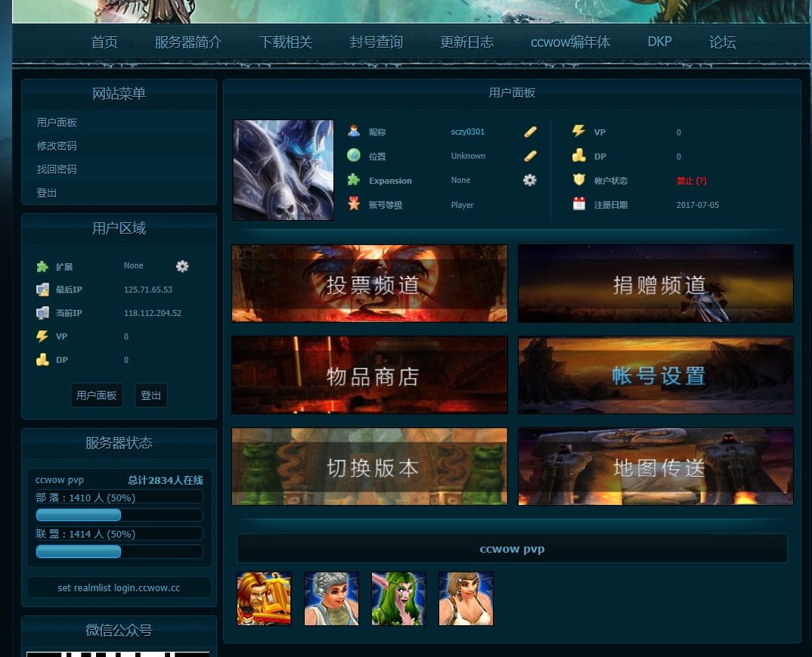The height and width of the screenshot is (657, 812).
Task: Go to 更新日志 in the top menu
Action: point(466,42)
